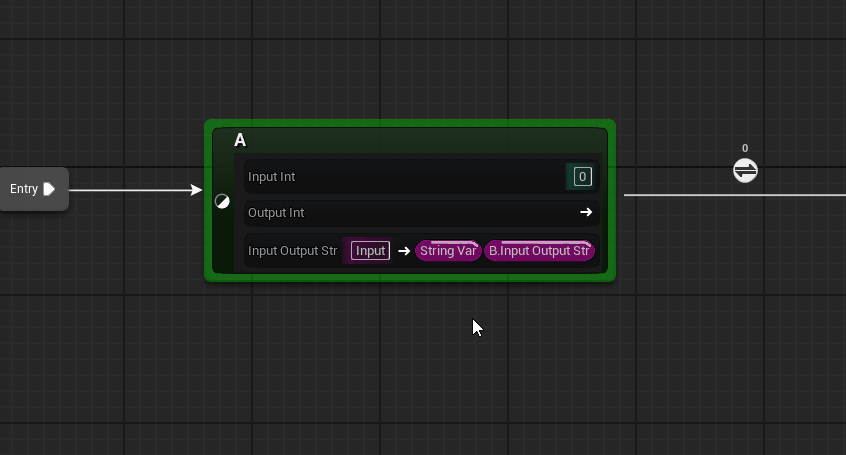Image resolution: width=846 pixels, height=455 pixels.
Task: Click the Input text field
Action: pos(370,251)
